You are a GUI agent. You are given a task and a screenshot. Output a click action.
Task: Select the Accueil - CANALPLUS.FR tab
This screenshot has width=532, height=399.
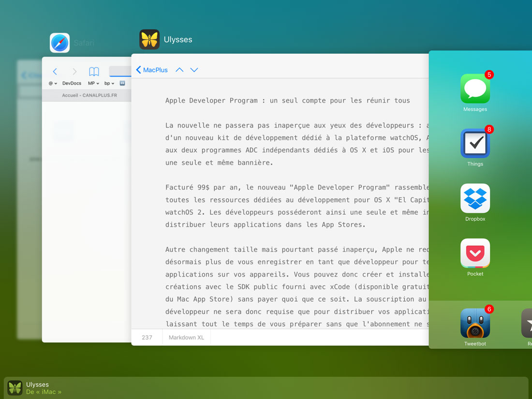pyautogui.click(x=87, y=95)
